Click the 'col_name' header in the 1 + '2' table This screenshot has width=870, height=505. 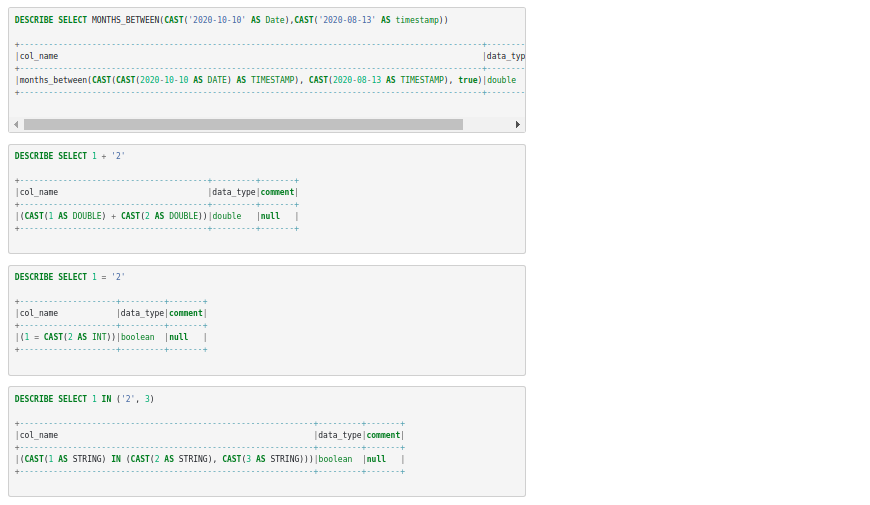[39, 192]
